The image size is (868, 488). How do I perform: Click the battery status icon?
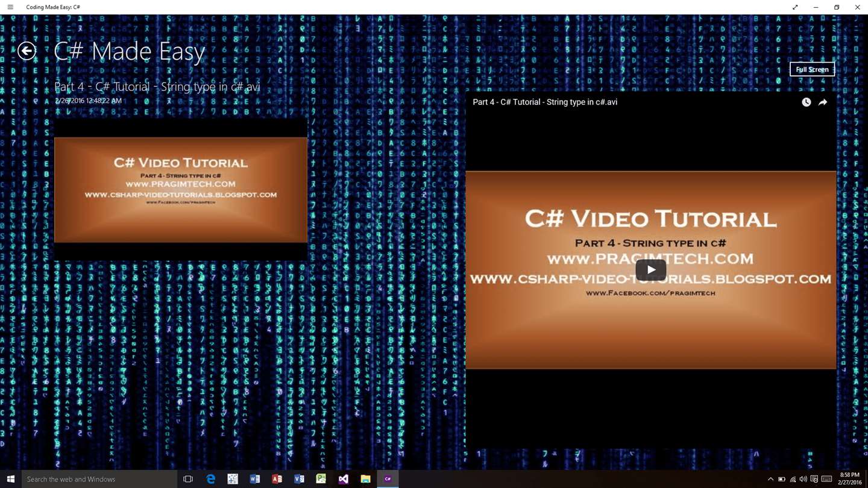click(781, 480)
